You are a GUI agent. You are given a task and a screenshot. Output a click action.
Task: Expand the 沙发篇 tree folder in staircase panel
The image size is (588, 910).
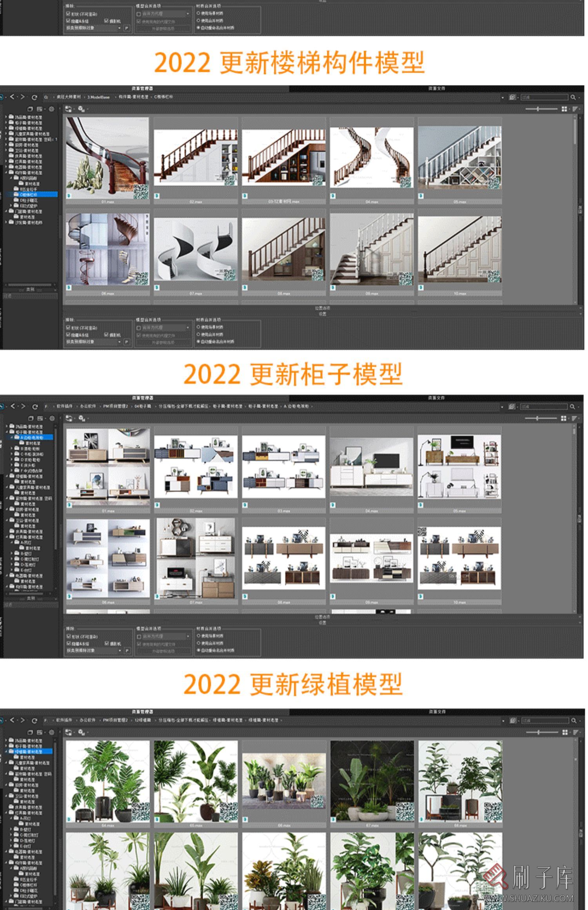pyautogui.click(x=6, y=222)
